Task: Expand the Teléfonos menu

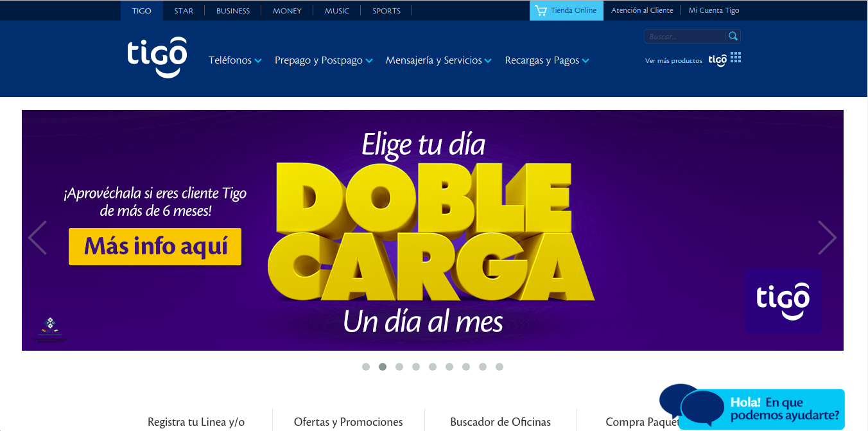Action: pos(235,60)
